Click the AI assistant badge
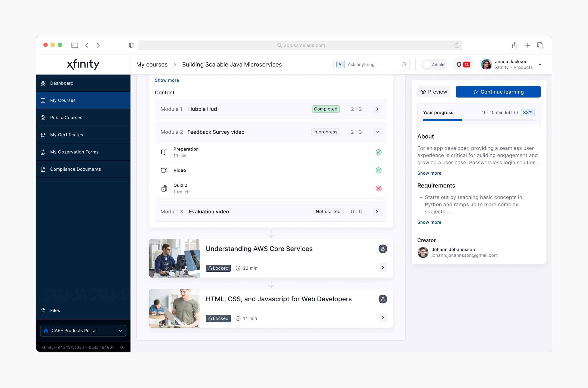This screenshot has height=388, width=588. (x=340, y=65)
